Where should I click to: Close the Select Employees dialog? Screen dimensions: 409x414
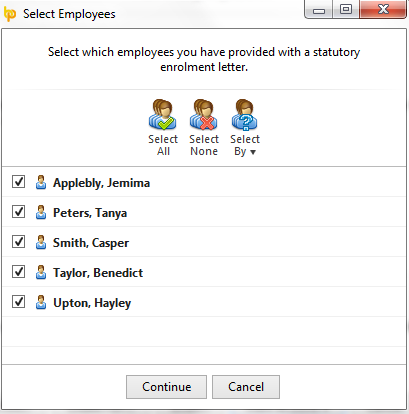(x=383, y=9)
